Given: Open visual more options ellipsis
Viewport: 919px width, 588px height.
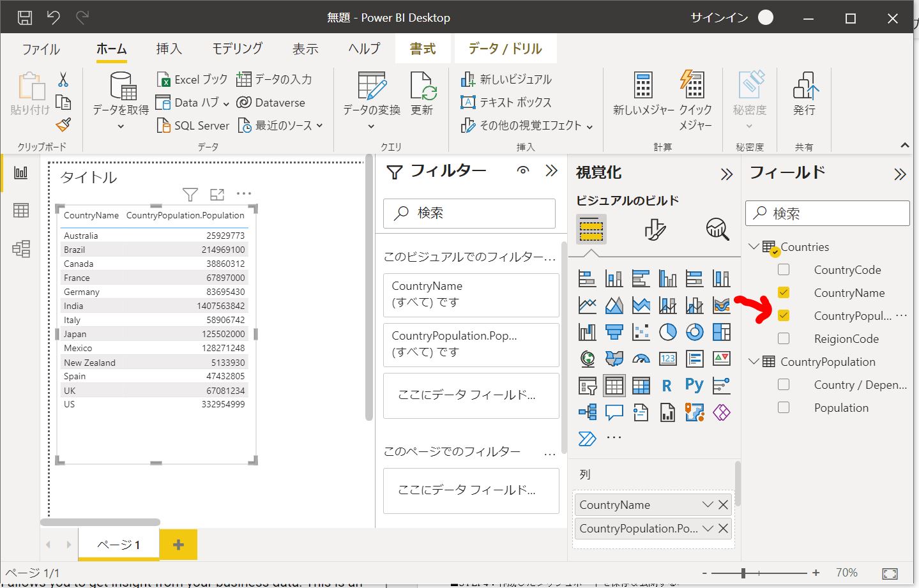Looking at the screenshot, I should point(244,193).
